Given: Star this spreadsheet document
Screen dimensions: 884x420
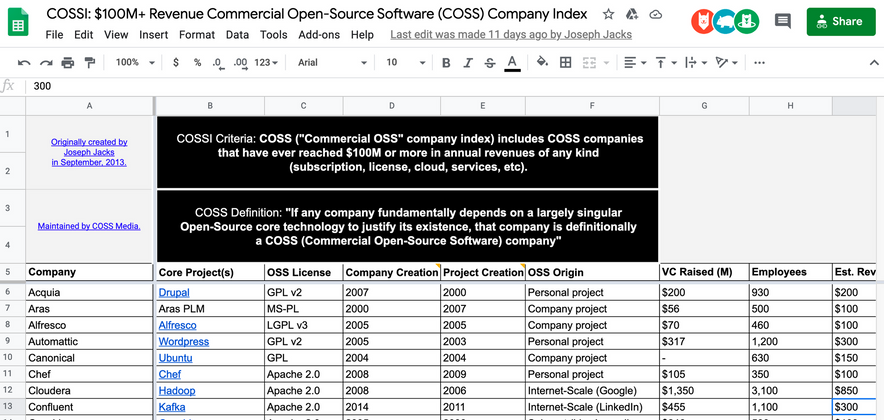Looking at the screenshot, I should tap(608, 14).
